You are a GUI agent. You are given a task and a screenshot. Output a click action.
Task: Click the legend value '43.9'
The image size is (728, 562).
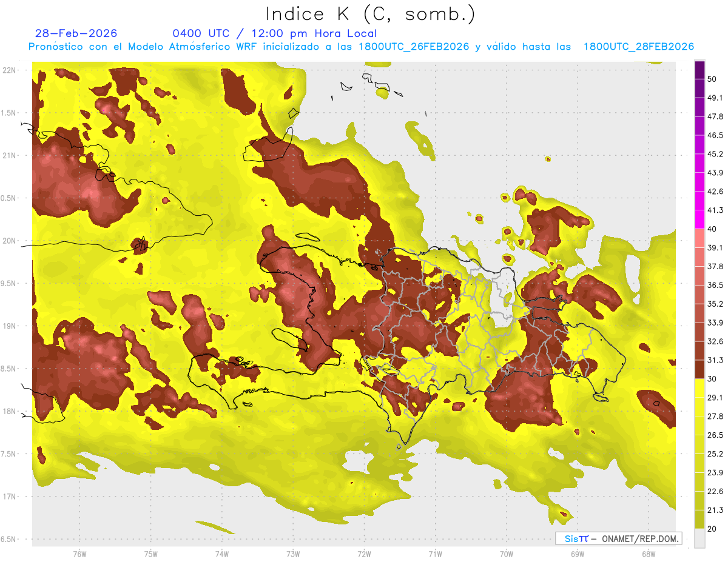click(x=715, y=173)
